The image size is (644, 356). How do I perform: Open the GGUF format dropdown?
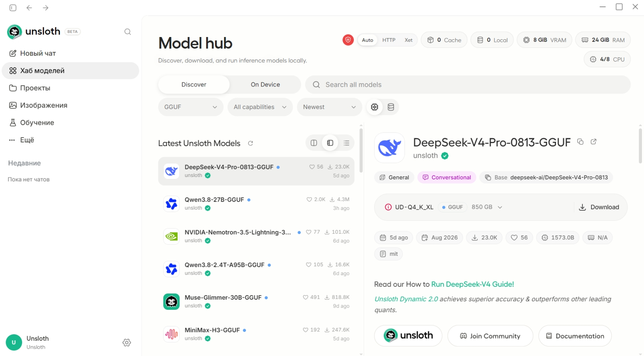point(191,107)
